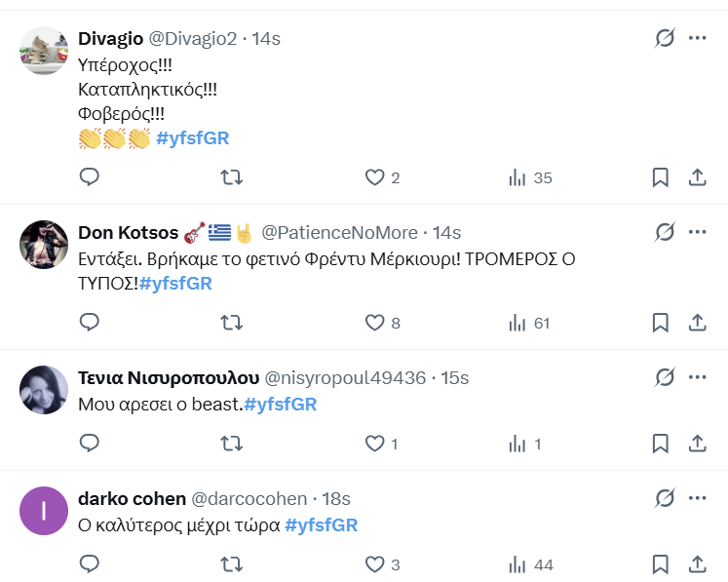
Task: Share Divagio's tweet
Action: pyautogui.click(x=698, y=177)
